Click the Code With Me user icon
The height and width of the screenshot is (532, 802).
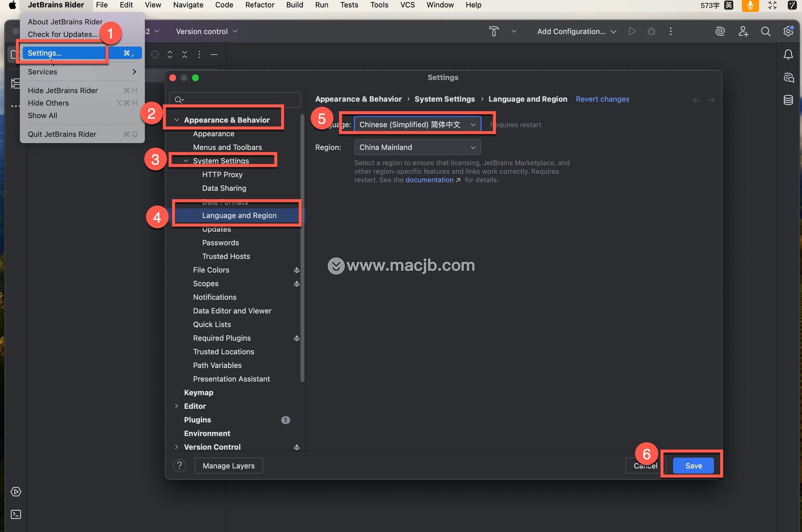pyautogui.click(x=743, y=31)
